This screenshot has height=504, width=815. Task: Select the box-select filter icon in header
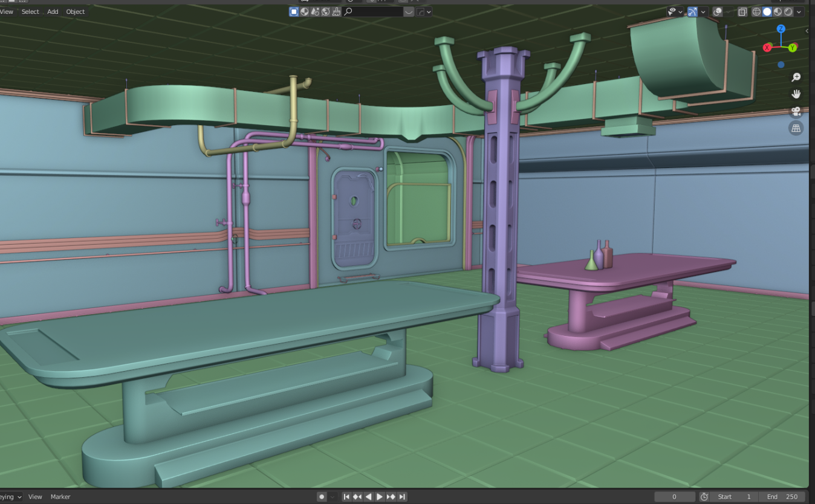click(294, 11)
